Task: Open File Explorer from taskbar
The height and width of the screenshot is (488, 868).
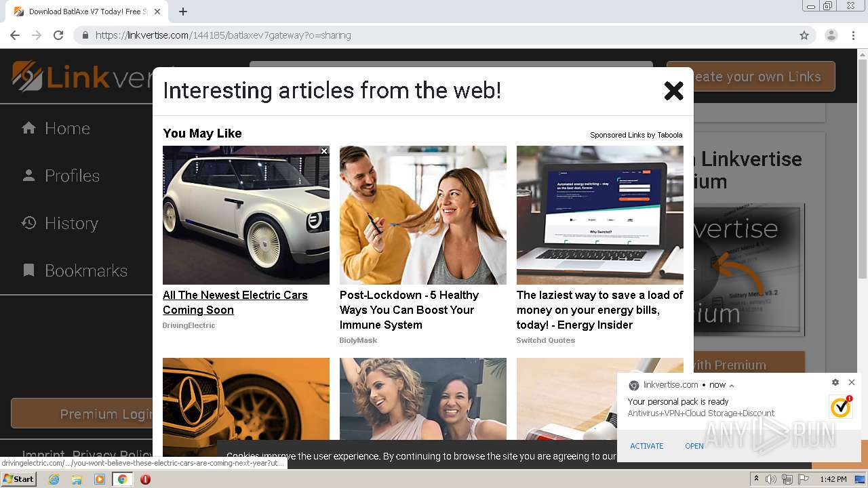Action: [77, 479]
